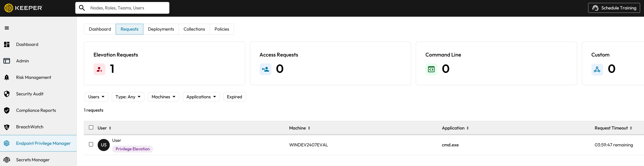
Task: Check the box for the cmd.exe request
Action: click(x=91, y=144)
